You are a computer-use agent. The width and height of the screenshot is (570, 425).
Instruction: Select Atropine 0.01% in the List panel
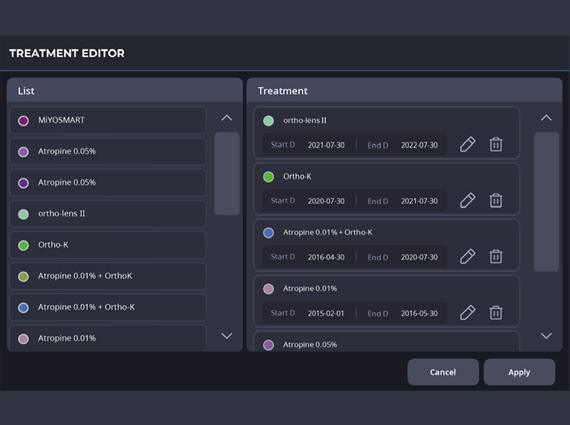(x=108, y=338)
